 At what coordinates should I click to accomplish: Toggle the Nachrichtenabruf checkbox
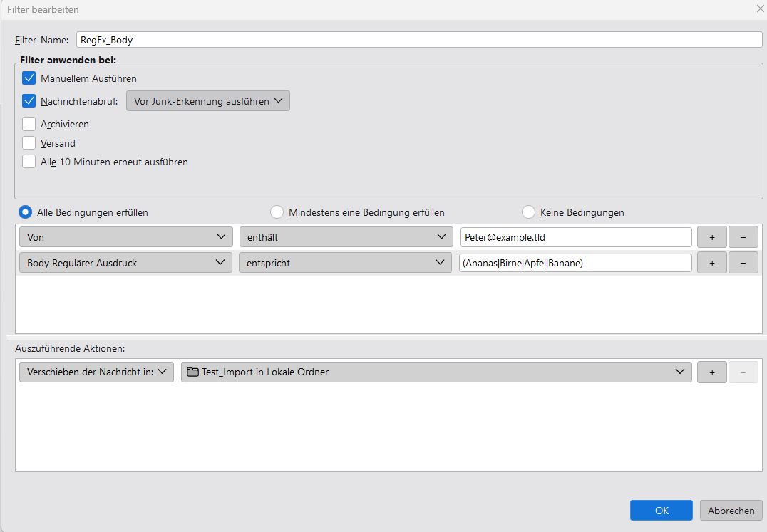pos(29,101)
